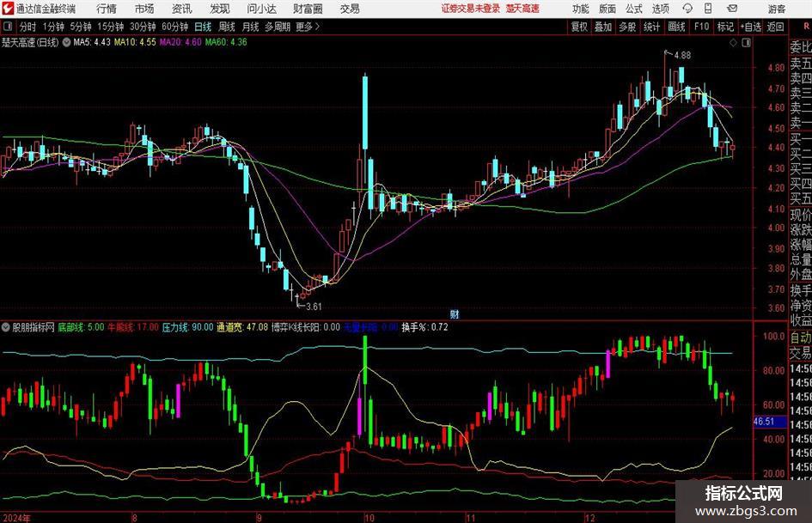This screenshot has width=812, height=523.
Task: Click the 财 marker on main chart
Action: (x=455, y=313)
